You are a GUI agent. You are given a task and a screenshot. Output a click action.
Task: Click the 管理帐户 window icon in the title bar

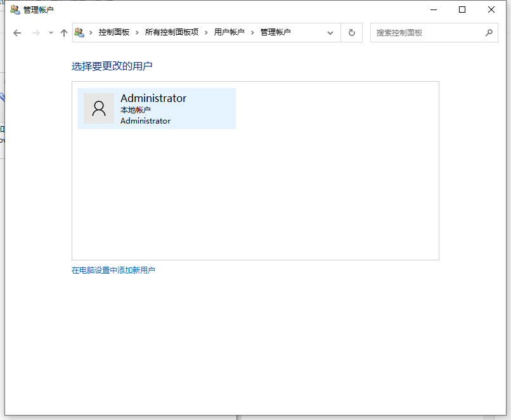(15, 9)
